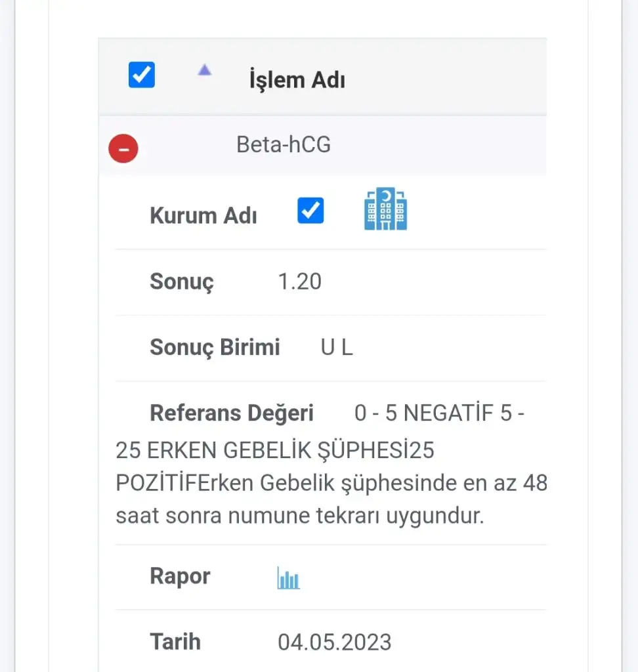This screenshot has height=672, width=638.
Task: Click the purple sort-ascending triangle
Action: 205,70
